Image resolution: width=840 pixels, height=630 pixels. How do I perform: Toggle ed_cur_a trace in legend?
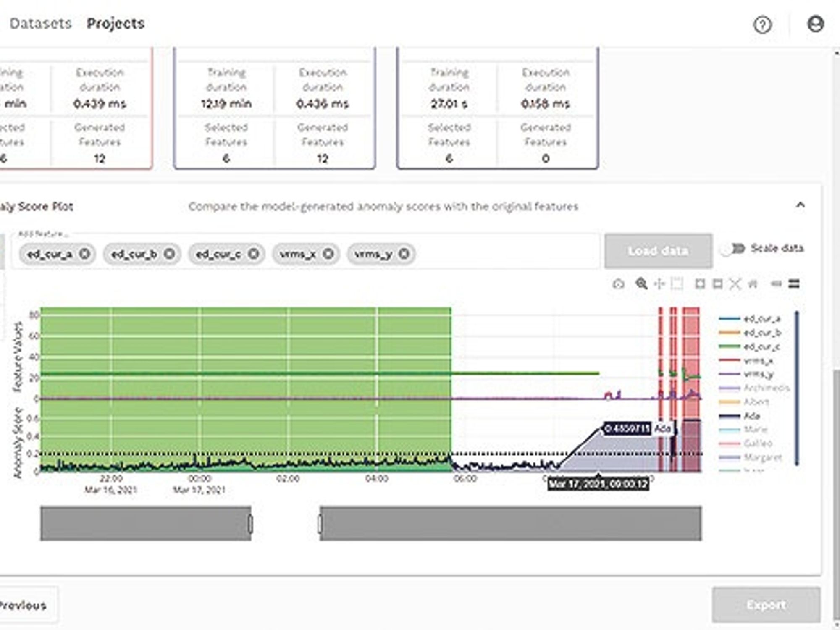pyautogui.click(x=751, y=319)
